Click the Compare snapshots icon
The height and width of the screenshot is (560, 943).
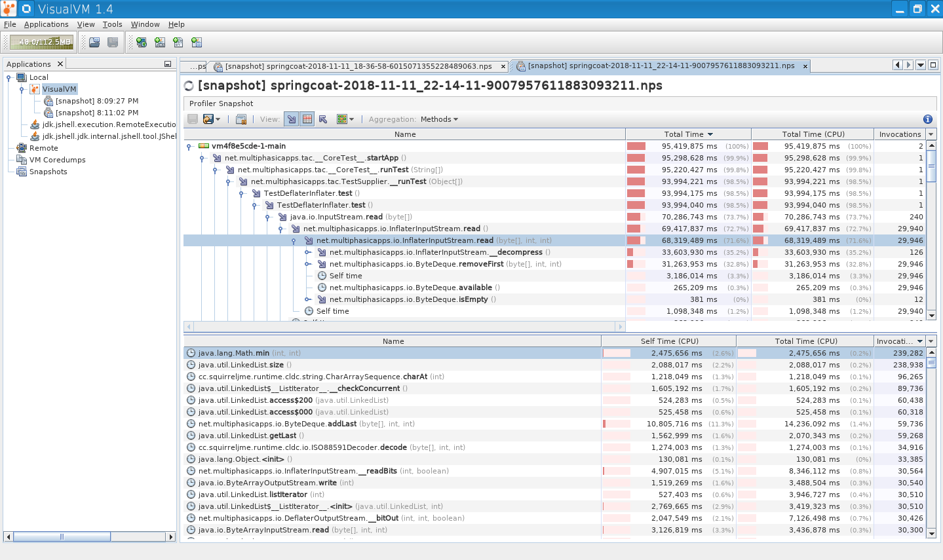pyautogui.click(x=241, y=119)
